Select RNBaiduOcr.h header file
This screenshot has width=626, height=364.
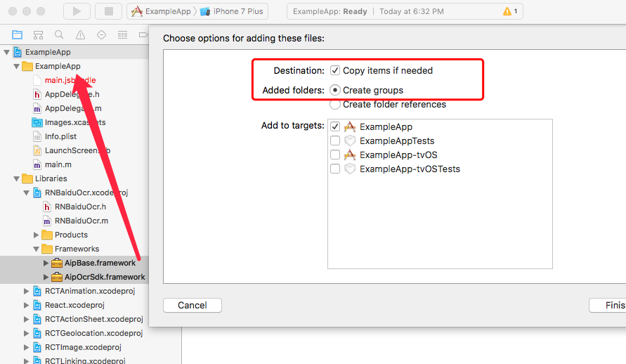[x=80, y=207]
